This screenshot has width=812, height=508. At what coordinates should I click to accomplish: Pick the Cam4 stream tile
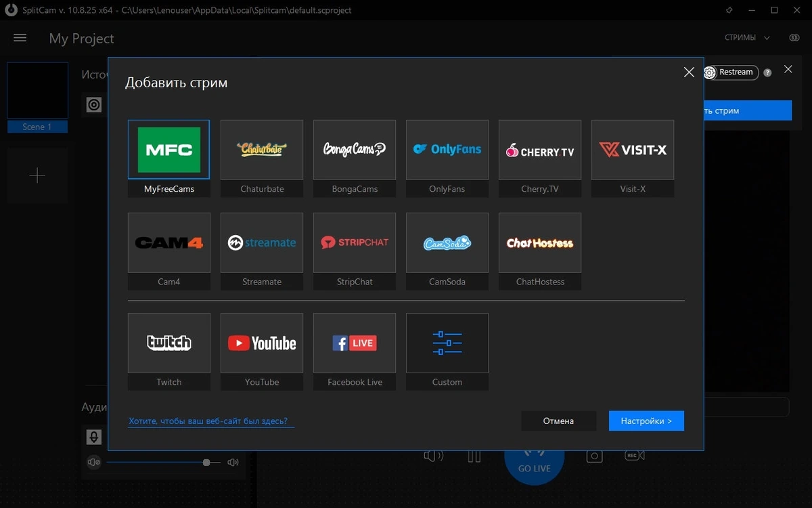point(168,251)
